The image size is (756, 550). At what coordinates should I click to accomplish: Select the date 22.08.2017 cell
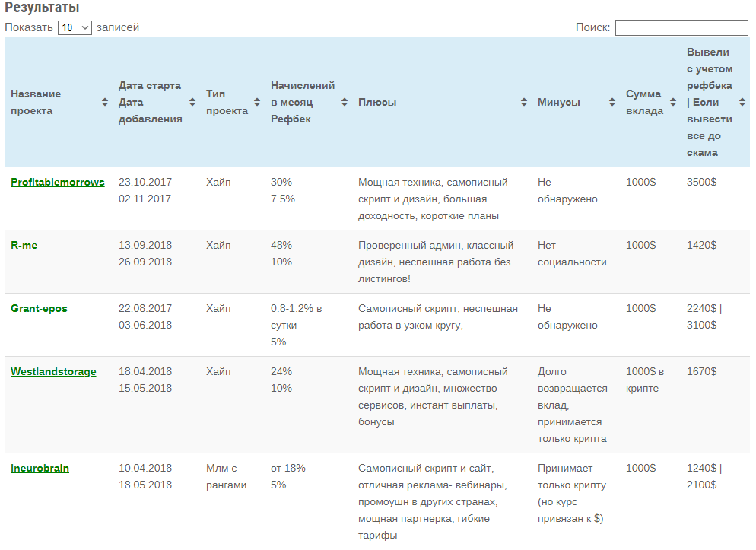[x=145, y=309]
